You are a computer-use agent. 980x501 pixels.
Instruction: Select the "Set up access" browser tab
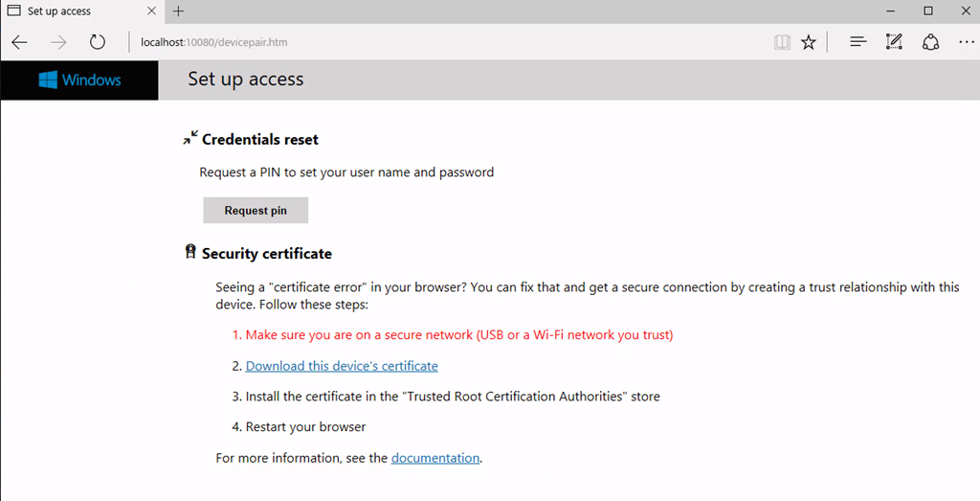tap(67, 11)
